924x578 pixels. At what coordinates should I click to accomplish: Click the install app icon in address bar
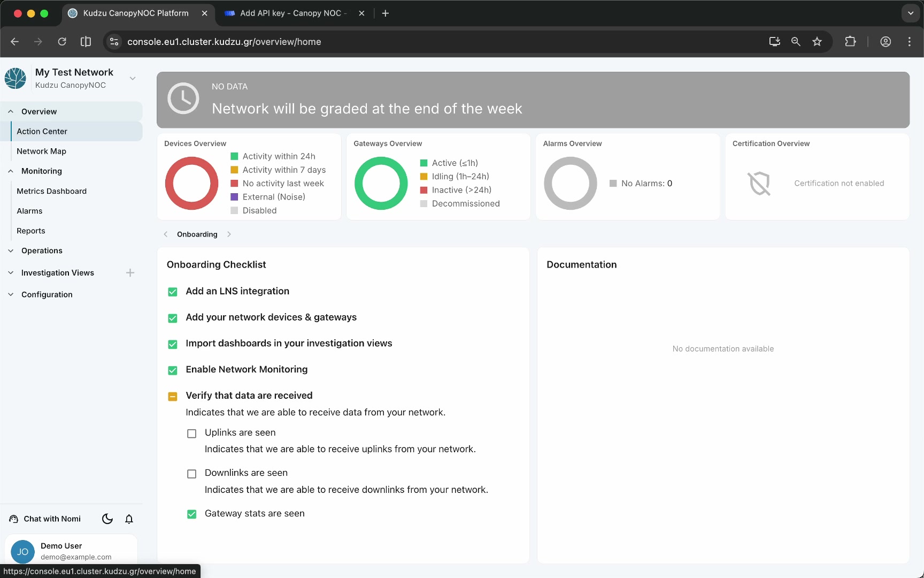tap(774, 42)
